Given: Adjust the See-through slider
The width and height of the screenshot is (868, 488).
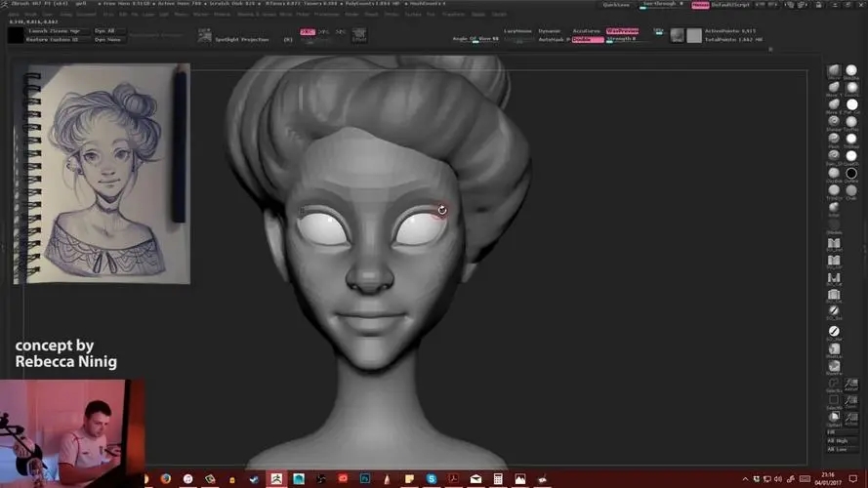Looking at the screenshot, I should tap(662, 5).
